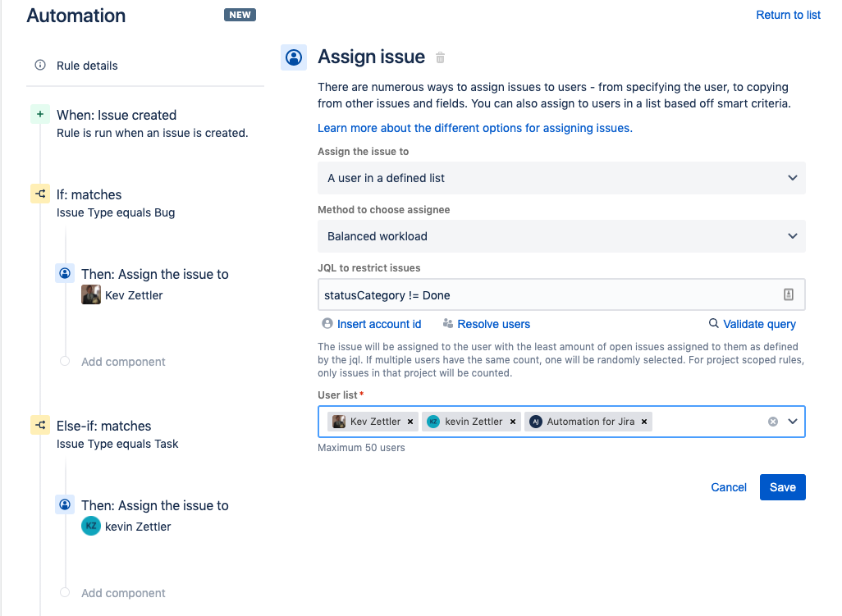The height and width of the screenshot is (616, 842).
Task: Click the blue Assign issue avatar icon in header
Action: click(x=294, y=57)
